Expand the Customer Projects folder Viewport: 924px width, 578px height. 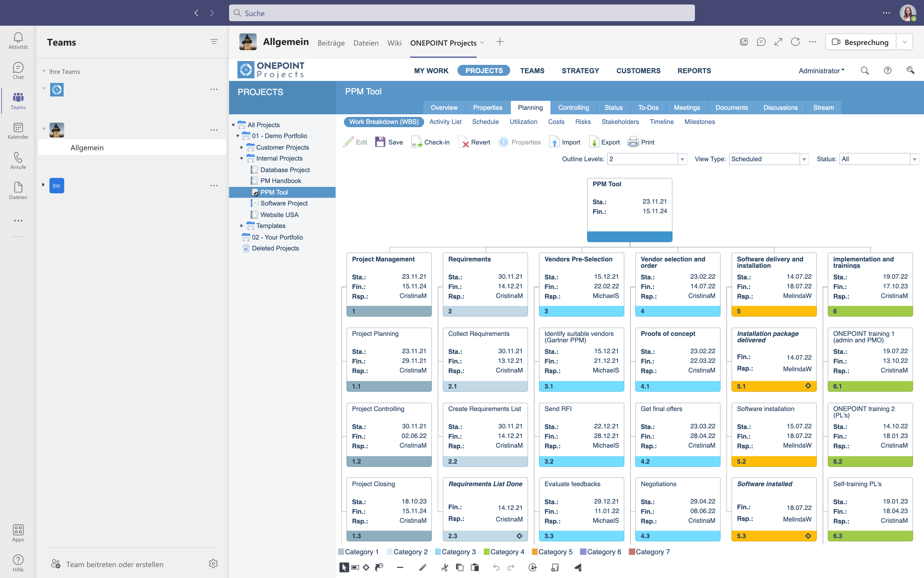tap(242, 147)
